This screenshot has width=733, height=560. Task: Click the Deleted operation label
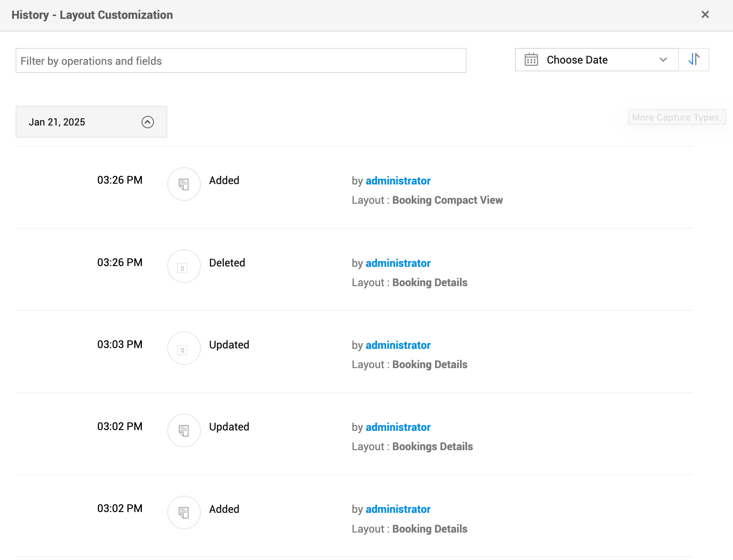tap(227, 263)
